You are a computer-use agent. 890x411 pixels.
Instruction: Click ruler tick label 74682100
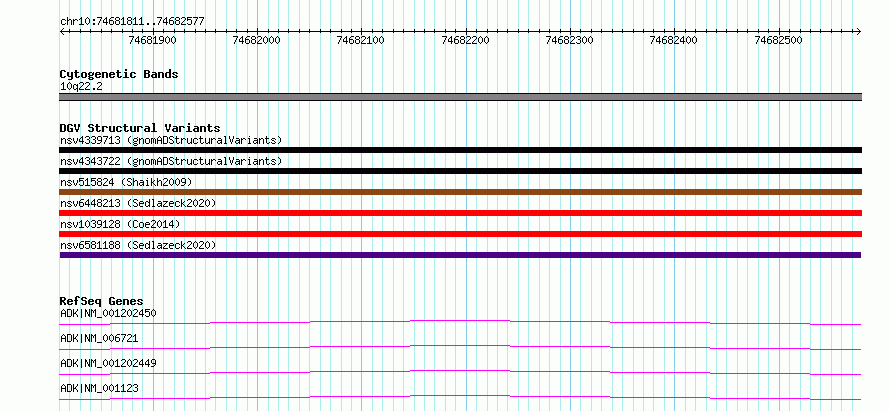tap(361, 40)
